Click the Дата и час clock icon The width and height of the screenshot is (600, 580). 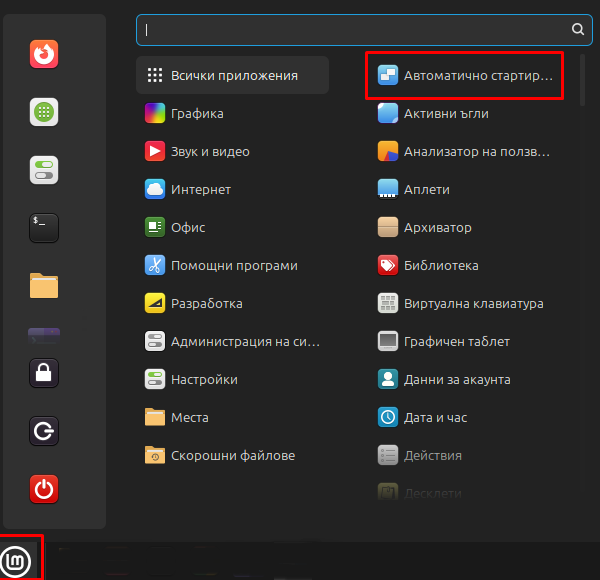click(x=388, y=417)
